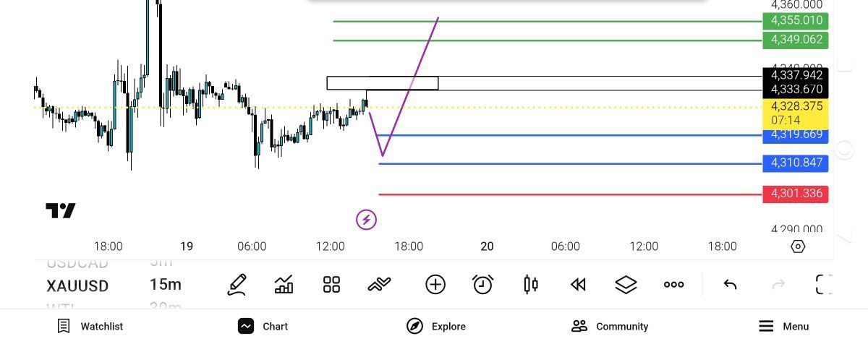Open the four-squares layout grid icon

[x=331, y=285]
